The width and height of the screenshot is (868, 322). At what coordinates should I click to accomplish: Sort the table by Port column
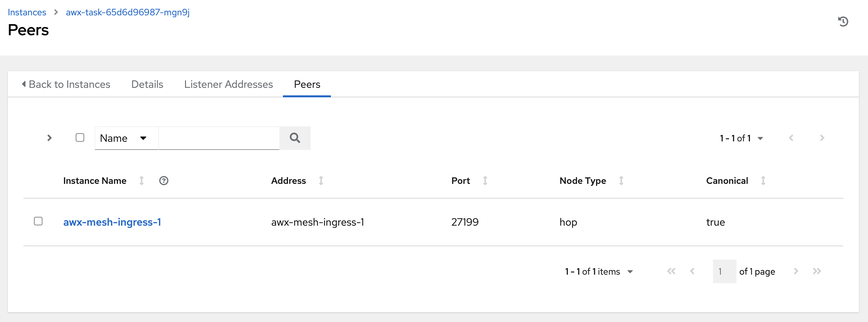[x=485, y=181]
